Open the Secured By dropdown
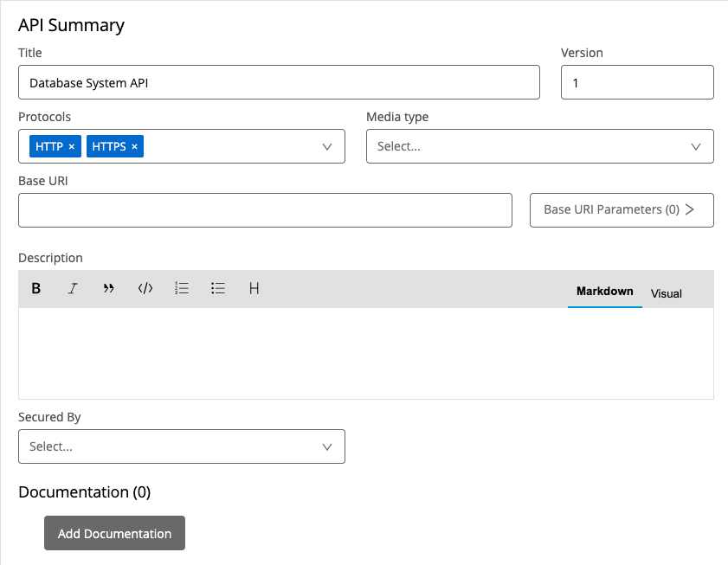Screen dimensions: 728x565 point(327,447)
